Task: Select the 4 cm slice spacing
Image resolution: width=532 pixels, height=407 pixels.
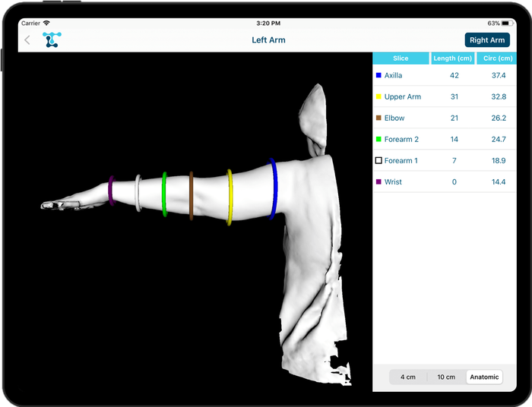Action: click(408, 377)
